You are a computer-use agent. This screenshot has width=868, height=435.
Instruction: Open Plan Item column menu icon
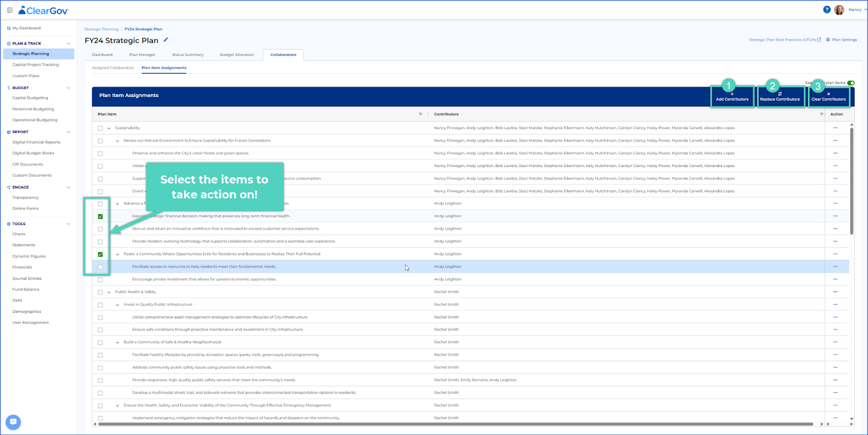[x=420, y=114]
